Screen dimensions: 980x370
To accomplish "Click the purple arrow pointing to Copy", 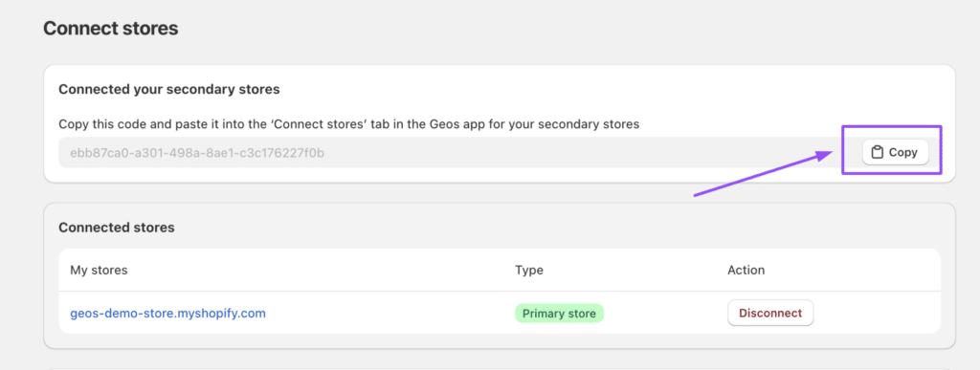I will [764, 173].
